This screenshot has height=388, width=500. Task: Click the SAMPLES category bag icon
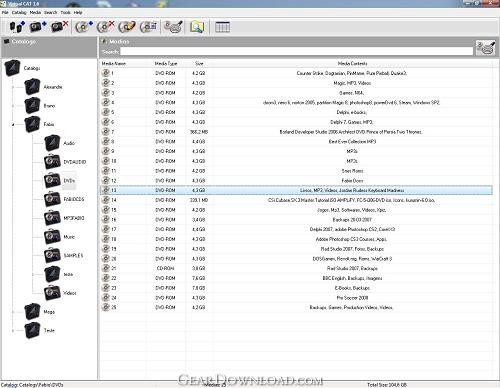click(52, 255)
